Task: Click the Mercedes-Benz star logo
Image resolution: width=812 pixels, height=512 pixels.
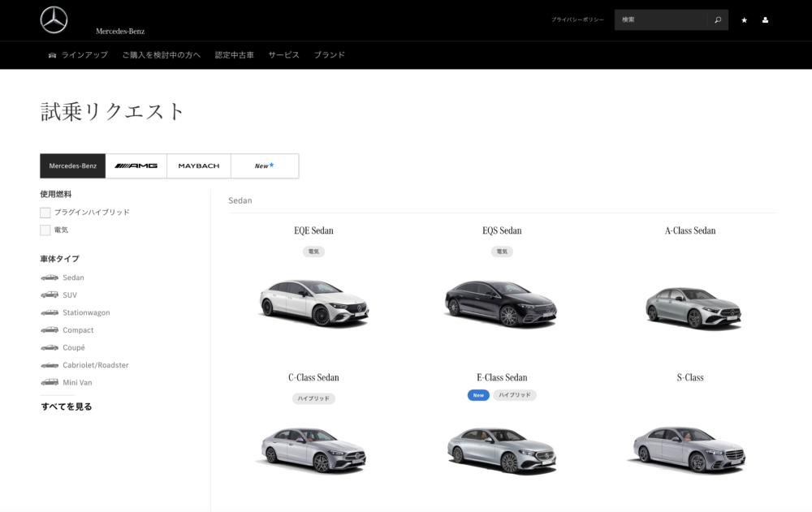Action: coord(54,20)
